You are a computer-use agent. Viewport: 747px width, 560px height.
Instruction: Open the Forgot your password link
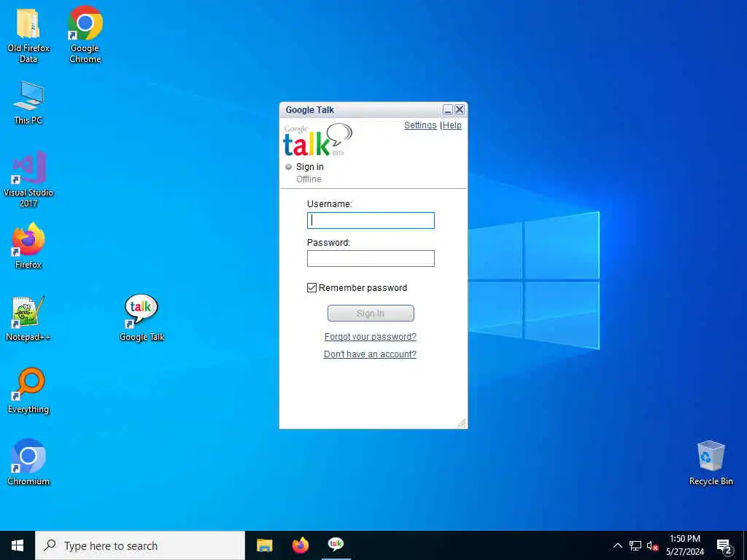370,337
